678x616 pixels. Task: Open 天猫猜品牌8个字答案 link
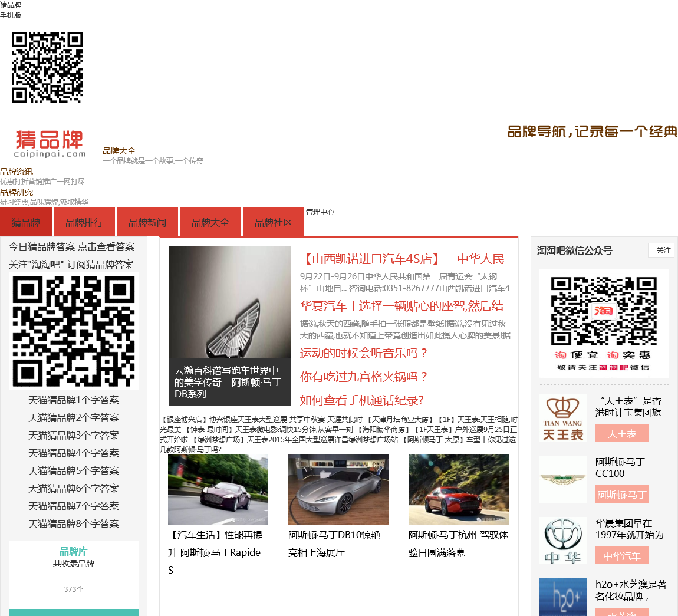(74, 524)
